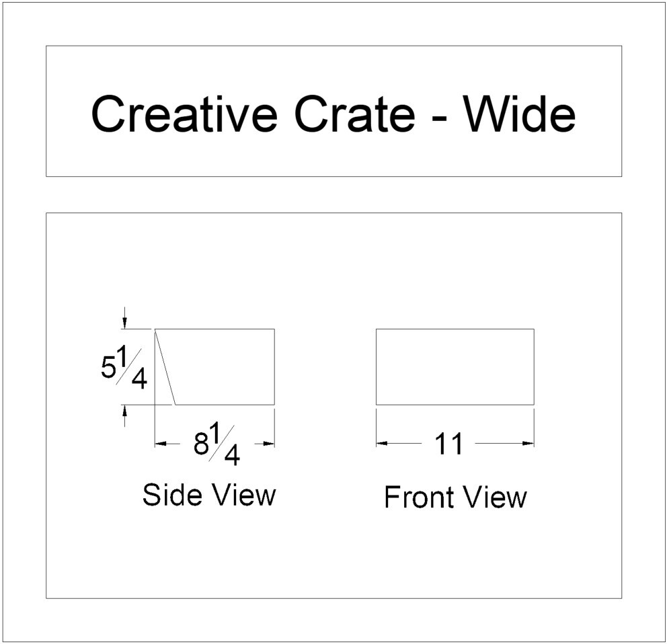Pick the slanted line in the Side View

[x=165, y=367]
